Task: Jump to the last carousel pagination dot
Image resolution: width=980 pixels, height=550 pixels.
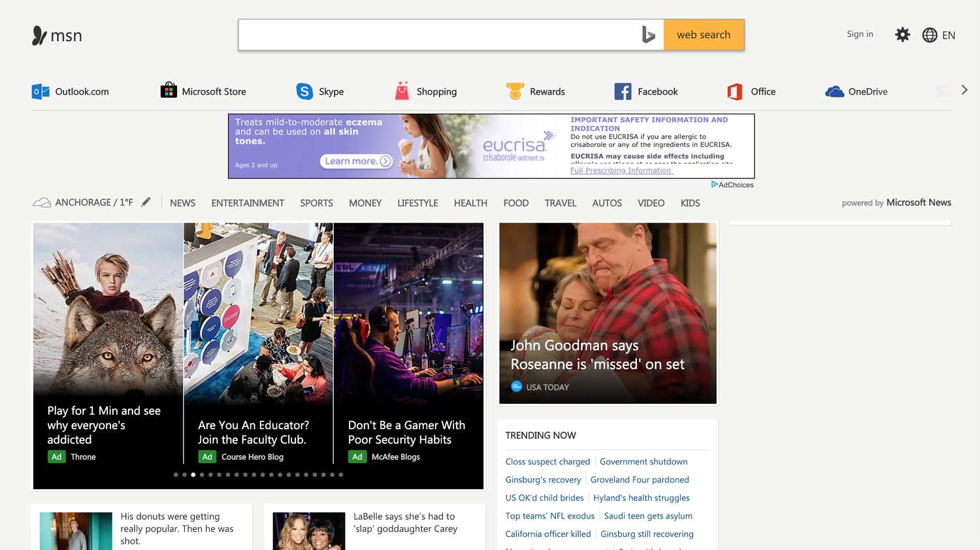Action: tap(340, 475)
